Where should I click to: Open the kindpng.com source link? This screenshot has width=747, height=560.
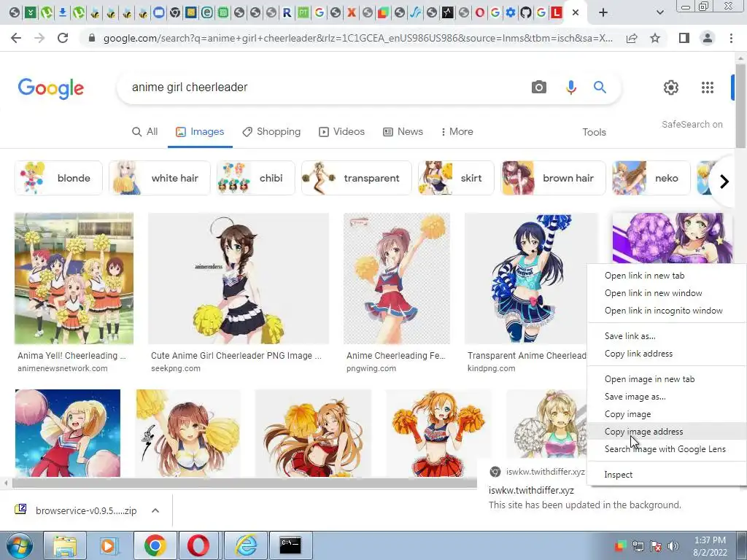click(x=491, y=368)
